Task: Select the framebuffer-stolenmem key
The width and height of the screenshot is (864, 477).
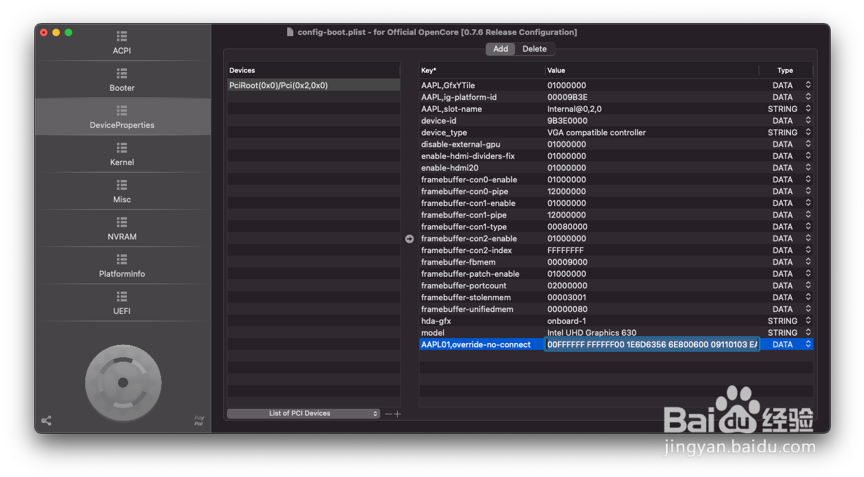Action: 466,297
